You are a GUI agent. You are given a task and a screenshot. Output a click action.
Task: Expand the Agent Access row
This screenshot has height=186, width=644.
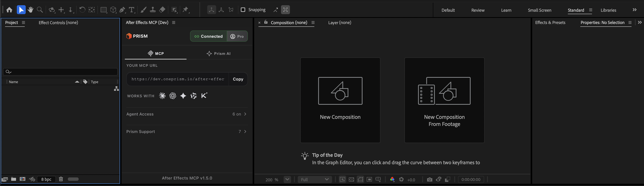(187, 114)
